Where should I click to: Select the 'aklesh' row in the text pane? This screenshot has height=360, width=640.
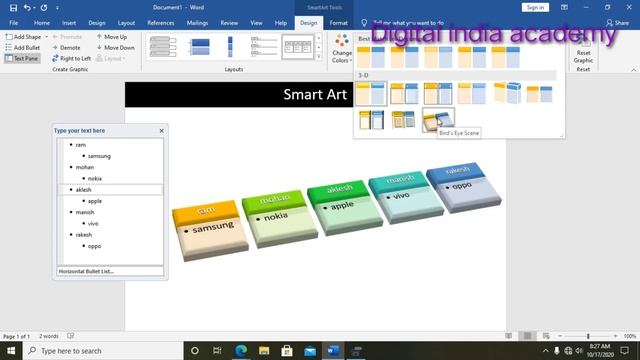111,190
